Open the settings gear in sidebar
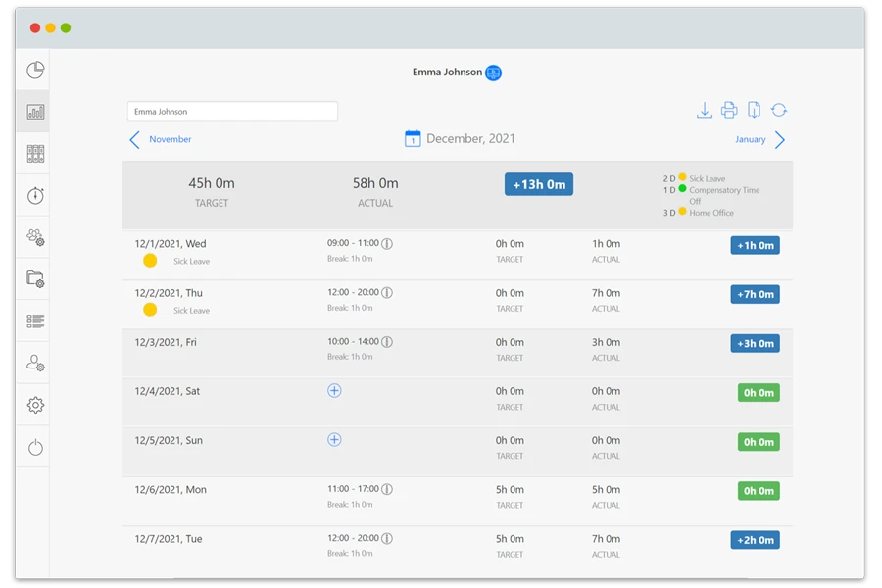882x588 pixels. click(x=34, y=404)
